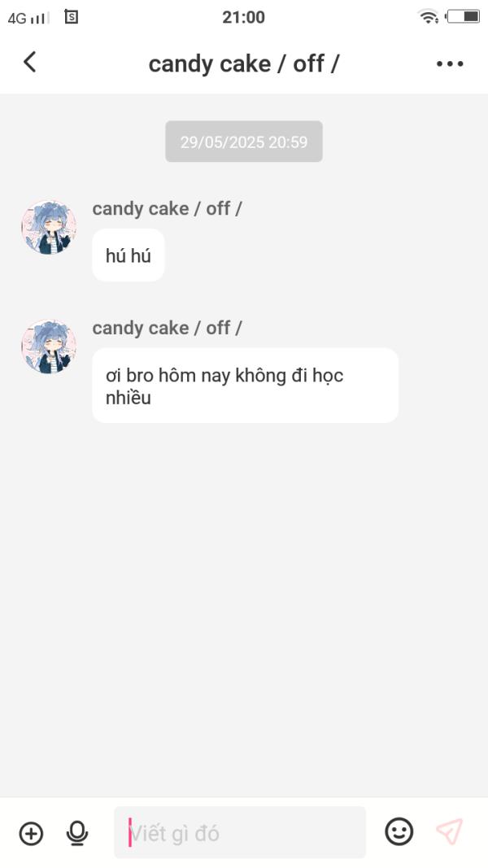
Task: Tap the S notification icon in status bar
Action: pos(72,16)
